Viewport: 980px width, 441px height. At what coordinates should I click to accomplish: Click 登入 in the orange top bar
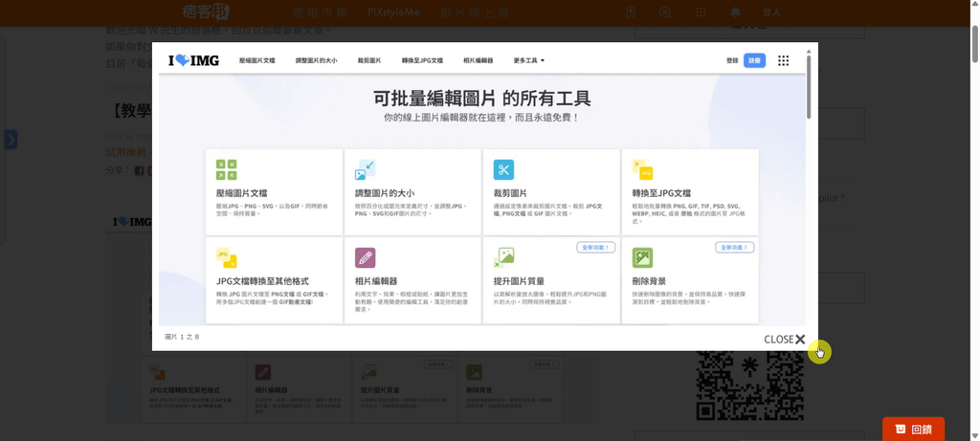[x=772, y=12]
